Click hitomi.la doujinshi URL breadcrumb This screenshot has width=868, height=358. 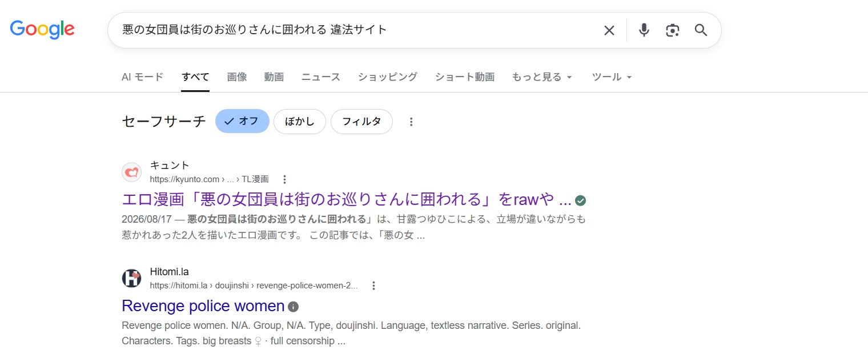[x=254, y=285]
